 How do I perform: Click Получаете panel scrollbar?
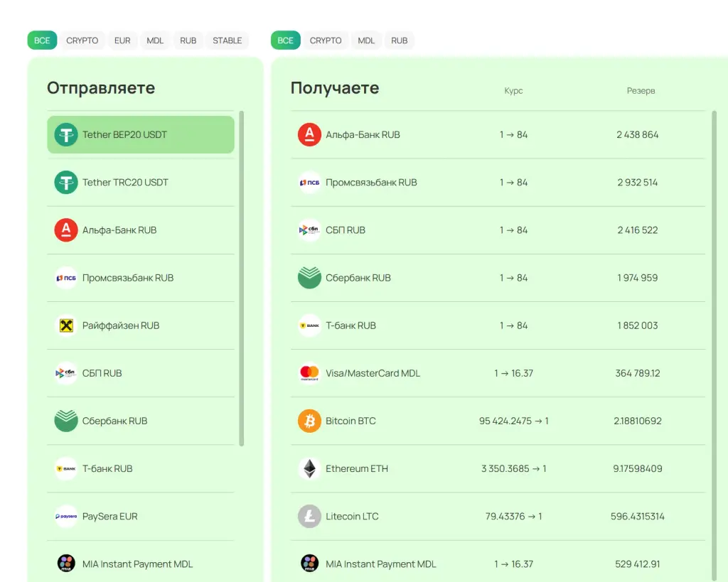(x=714, y=346)
